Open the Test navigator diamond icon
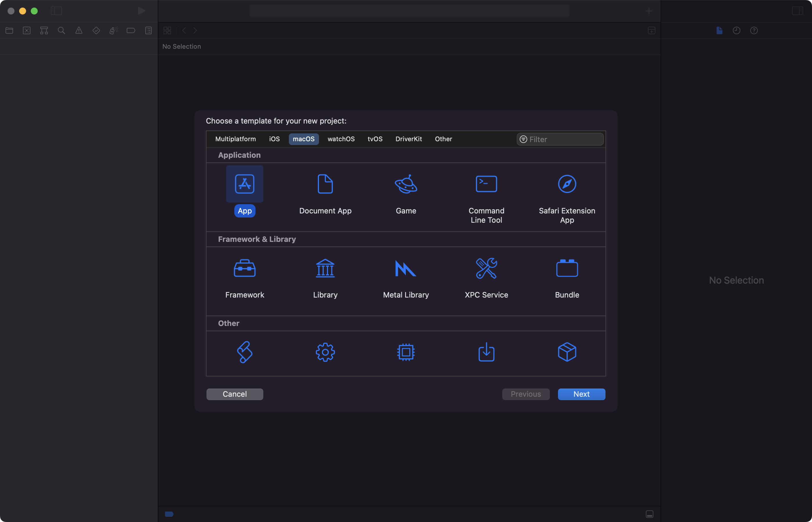 click(x=96, y=30)
